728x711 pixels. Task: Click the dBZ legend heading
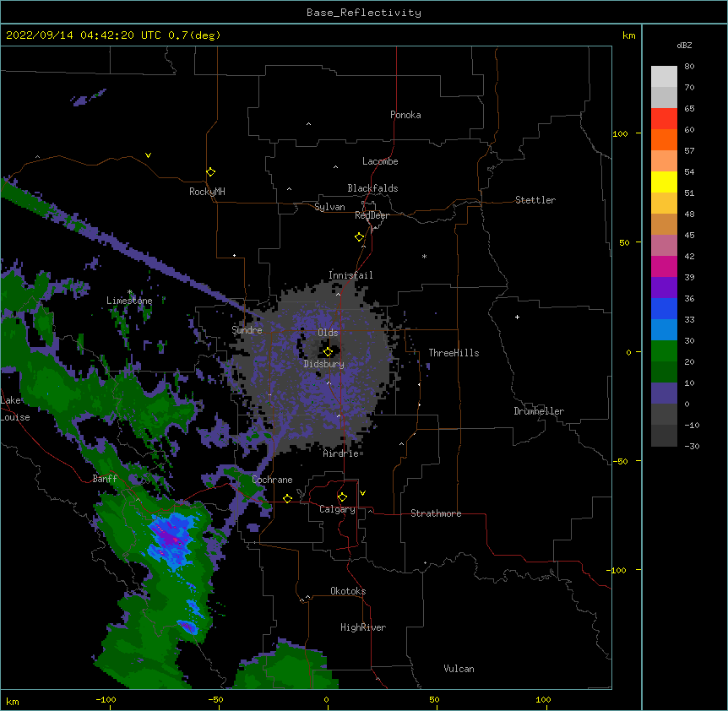coord(684,45)
